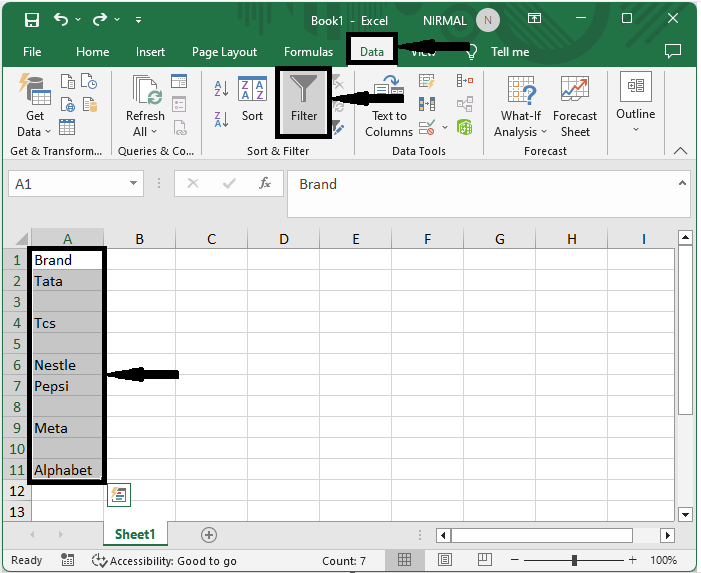Click the NIRMAL account avatar
The height and width of the screenshot is (573, 701).
[488, 20]
